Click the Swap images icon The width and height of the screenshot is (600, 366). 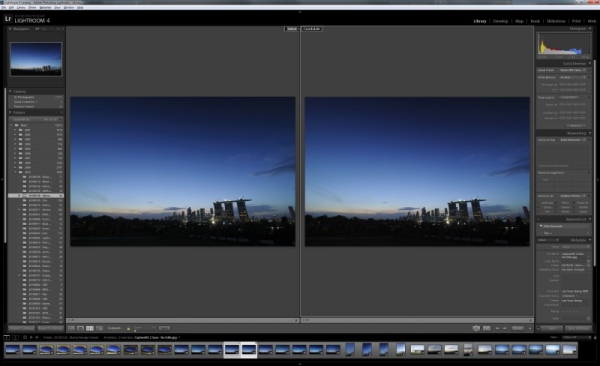[476, 328]
